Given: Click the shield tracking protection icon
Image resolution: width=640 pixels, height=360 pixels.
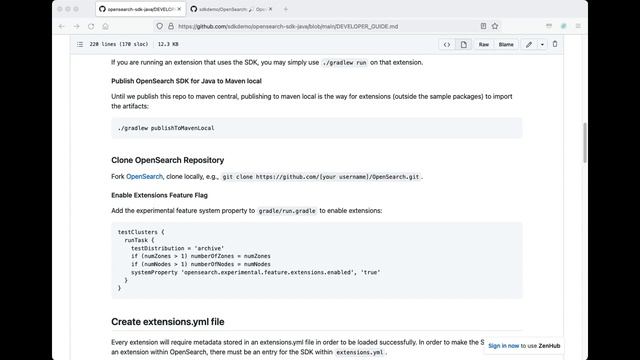Looking at the screenshot, I should click(x=160, y=26).
